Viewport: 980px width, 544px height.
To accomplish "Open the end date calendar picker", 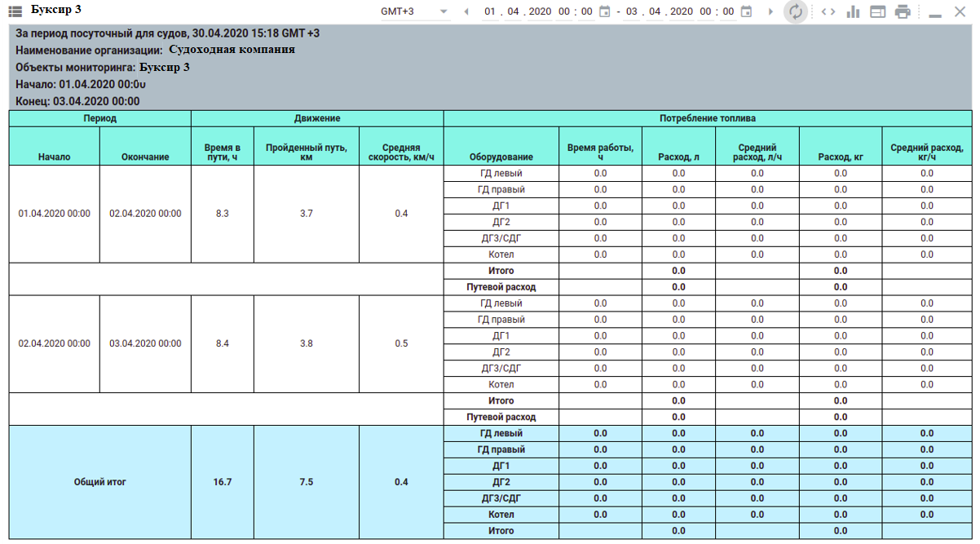I will click(745, 11).
